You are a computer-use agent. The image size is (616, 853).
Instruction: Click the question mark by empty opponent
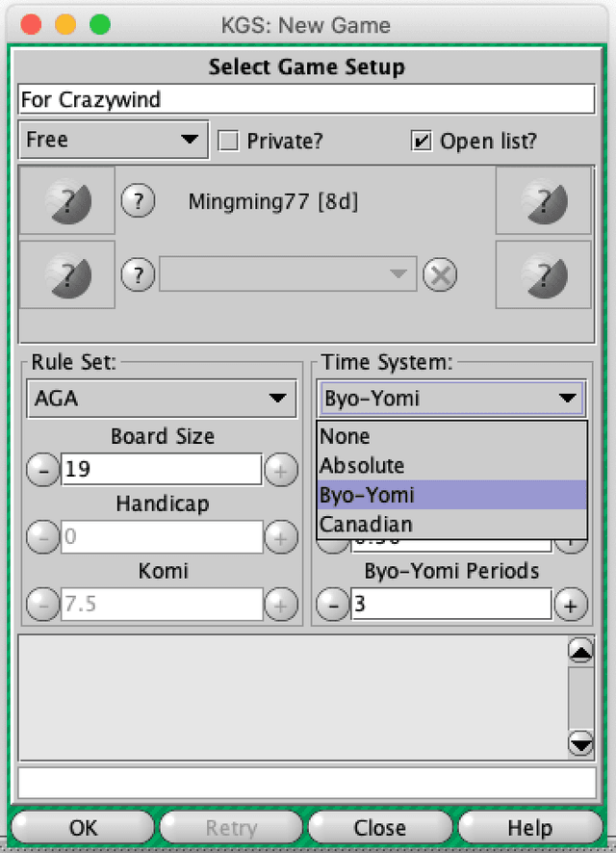tap(138, 274)
